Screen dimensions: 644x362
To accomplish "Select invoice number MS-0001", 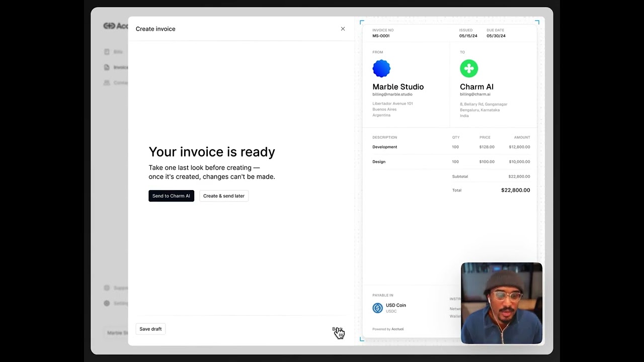I will (381, 36).
